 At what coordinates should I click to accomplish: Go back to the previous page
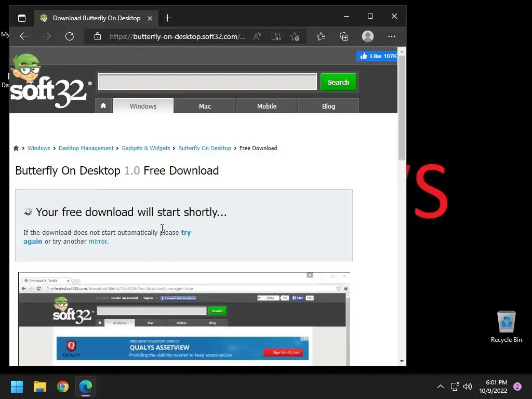coord(24,36)
